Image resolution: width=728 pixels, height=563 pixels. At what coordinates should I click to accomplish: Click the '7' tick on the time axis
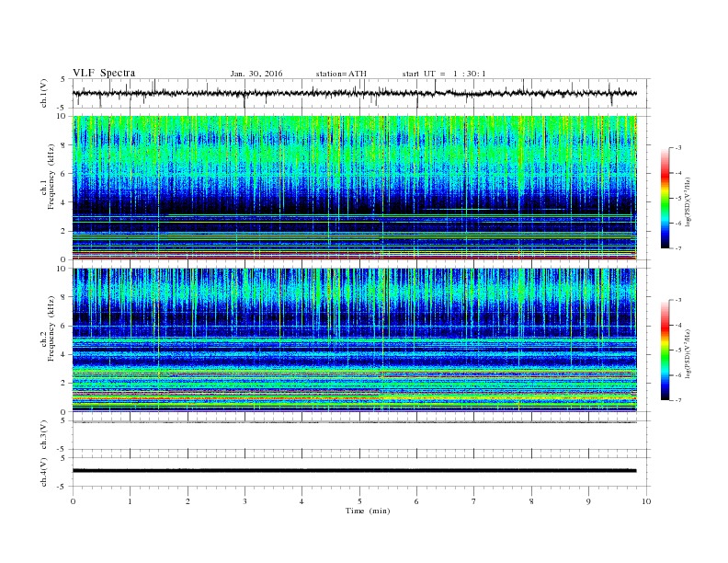(474, 501)
